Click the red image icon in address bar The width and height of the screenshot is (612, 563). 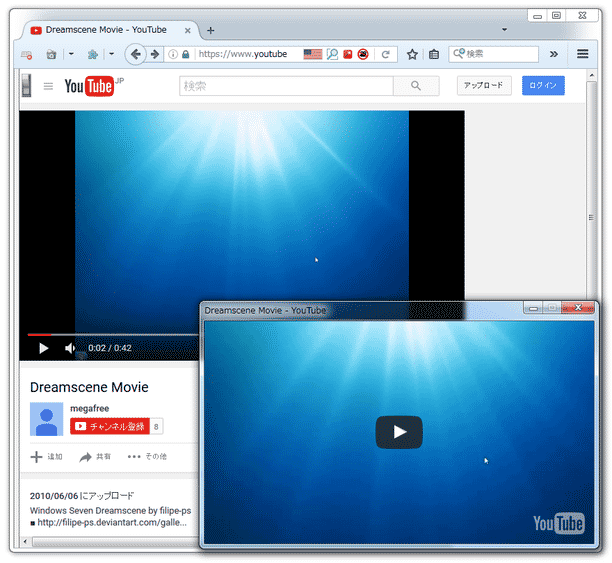(348, 54)
